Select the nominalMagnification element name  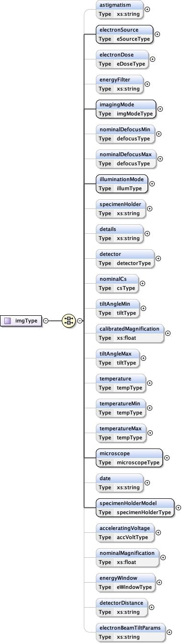[x=126, y=553]
